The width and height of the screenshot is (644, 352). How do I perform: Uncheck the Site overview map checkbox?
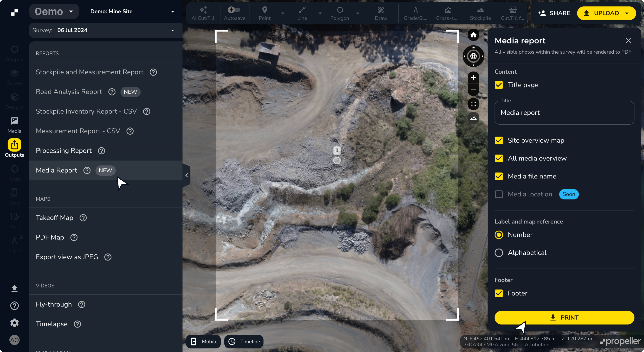(x=499, y=141)
